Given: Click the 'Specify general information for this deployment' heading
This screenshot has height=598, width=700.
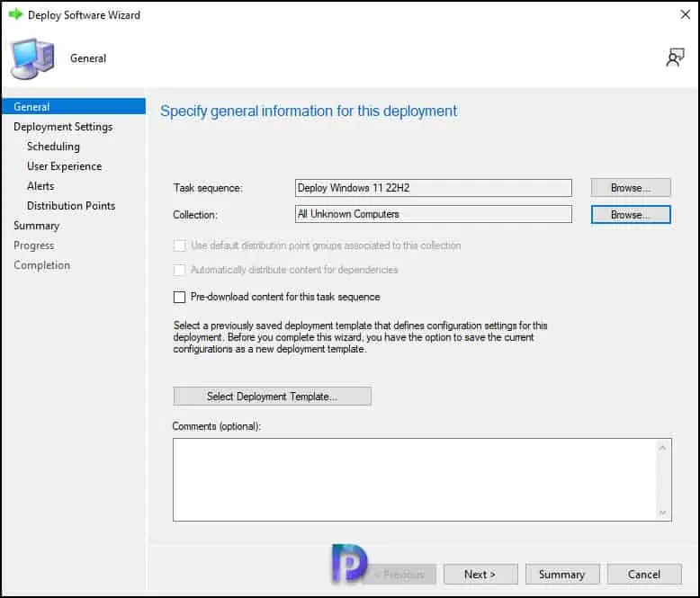Looking at the screenshot, I should (x=309, y=112).
